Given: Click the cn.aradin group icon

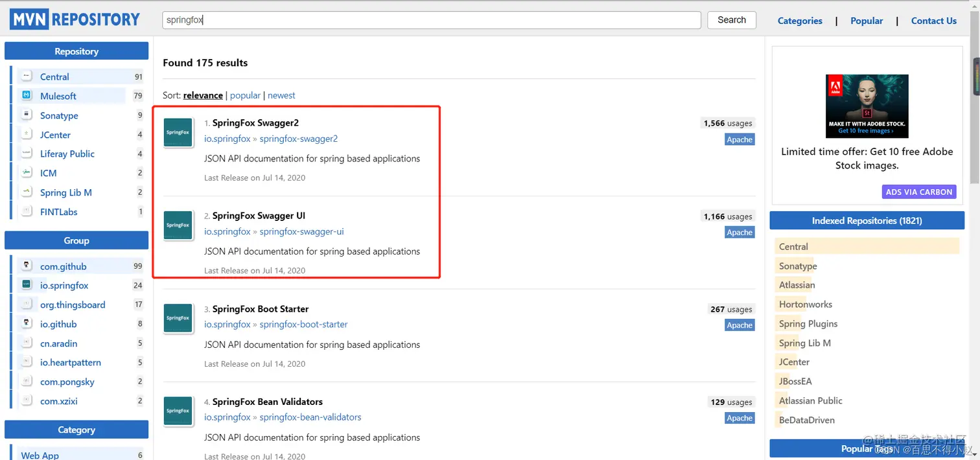Looking at the screenshot, I should [x=27, y=343].
